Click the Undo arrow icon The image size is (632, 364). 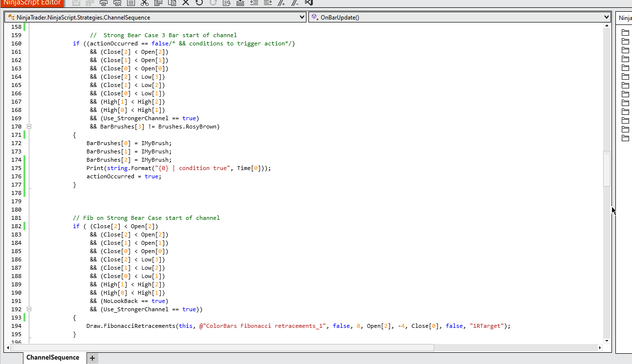[x=199, y=3]
